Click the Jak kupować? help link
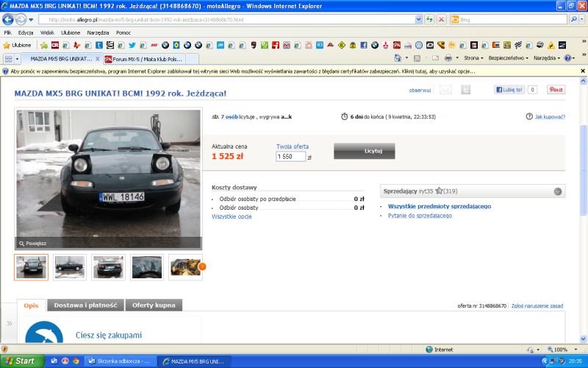This screenshot has width=588, height=368. click(550, 117)
